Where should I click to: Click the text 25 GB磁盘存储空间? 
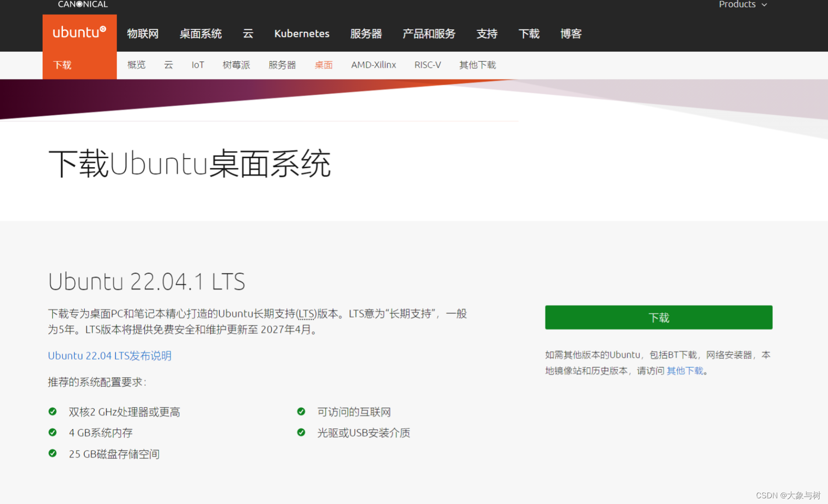coord(114,454)
